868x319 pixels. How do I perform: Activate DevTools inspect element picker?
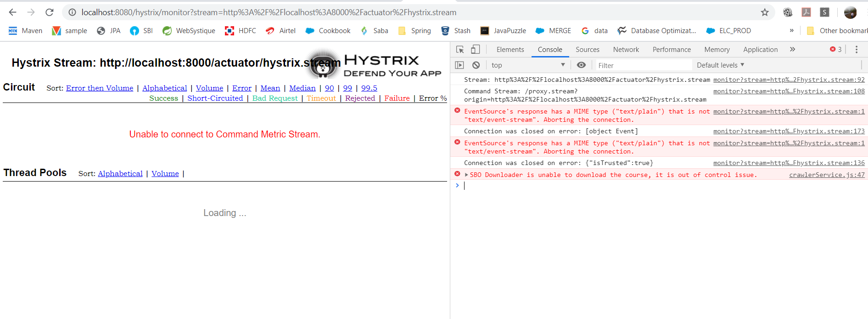460,49
